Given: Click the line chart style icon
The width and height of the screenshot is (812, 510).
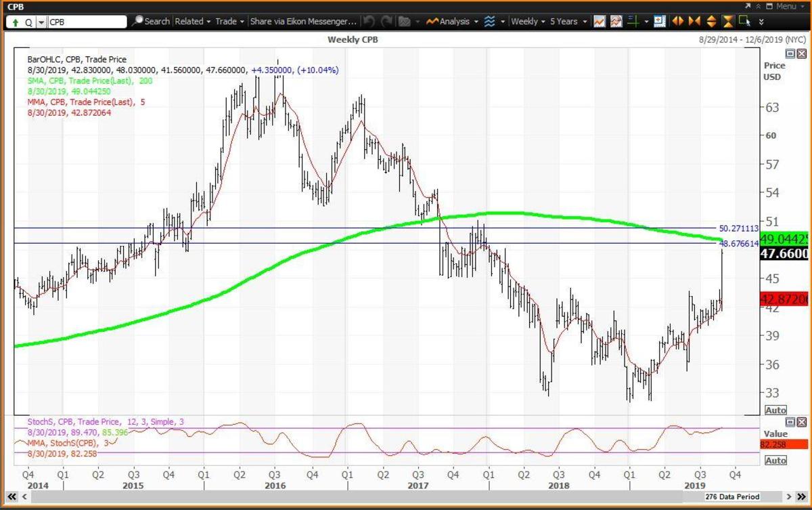Looking at the screenshot, I should (x=600, y=22).
